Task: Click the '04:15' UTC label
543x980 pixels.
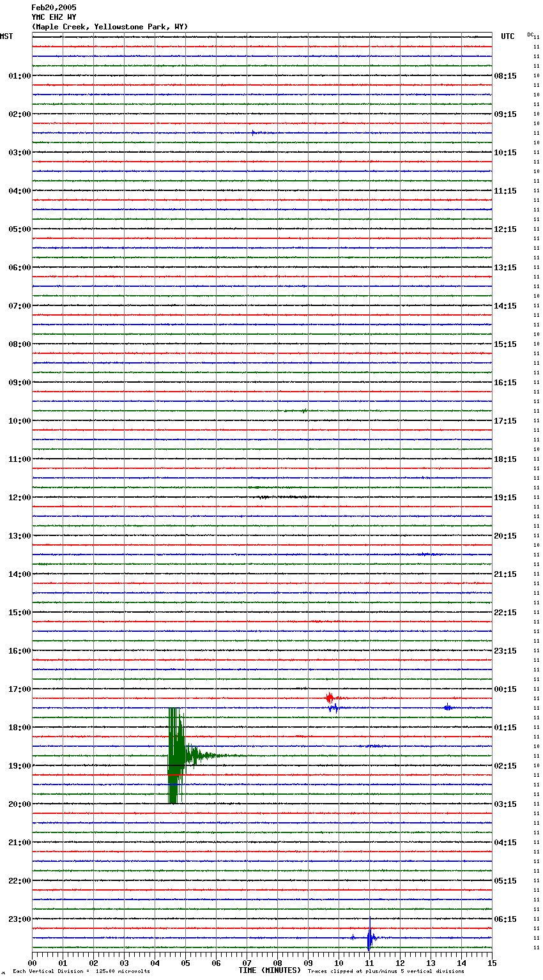Action: [x=505, y=843]
